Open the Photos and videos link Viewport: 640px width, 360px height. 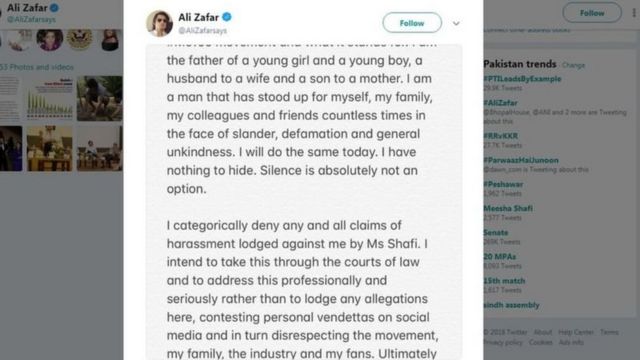pos(37,67)
